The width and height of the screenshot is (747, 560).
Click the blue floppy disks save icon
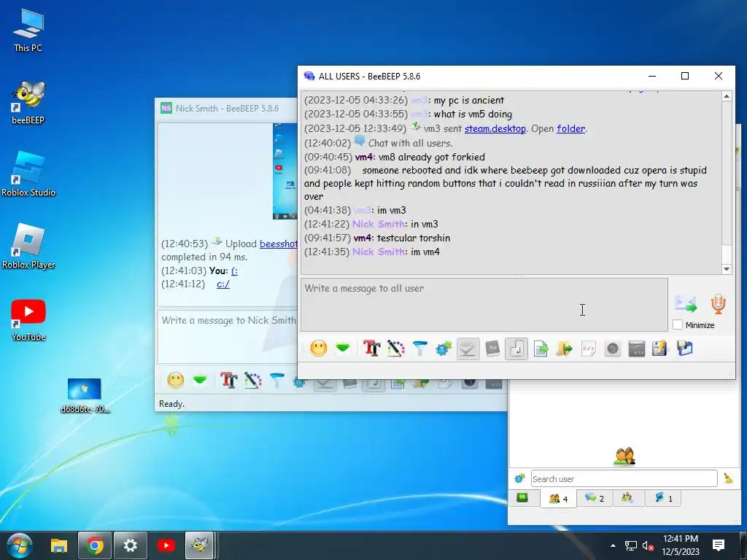tap(684, 349)
